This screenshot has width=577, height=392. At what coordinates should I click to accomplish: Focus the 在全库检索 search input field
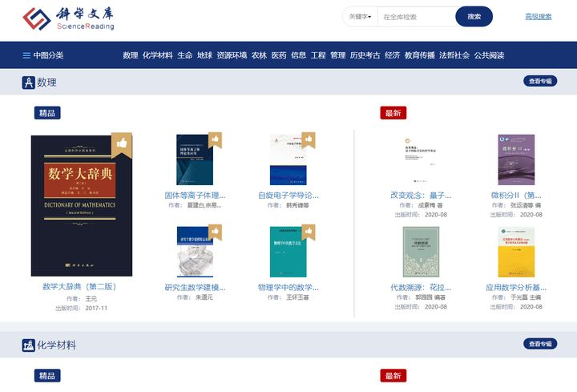[x=417, y=17]
